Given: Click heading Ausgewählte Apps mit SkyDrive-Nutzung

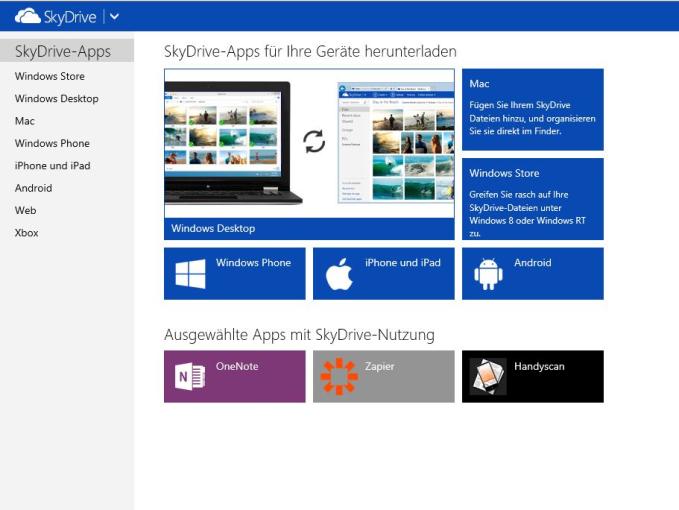Looking at the screenshot, I should pos(299,335).
